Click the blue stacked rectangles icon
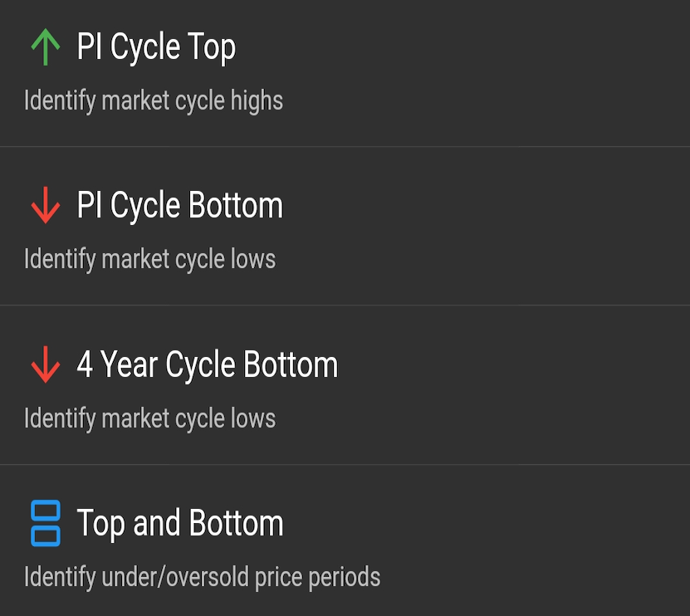 [x=45, y=523]
